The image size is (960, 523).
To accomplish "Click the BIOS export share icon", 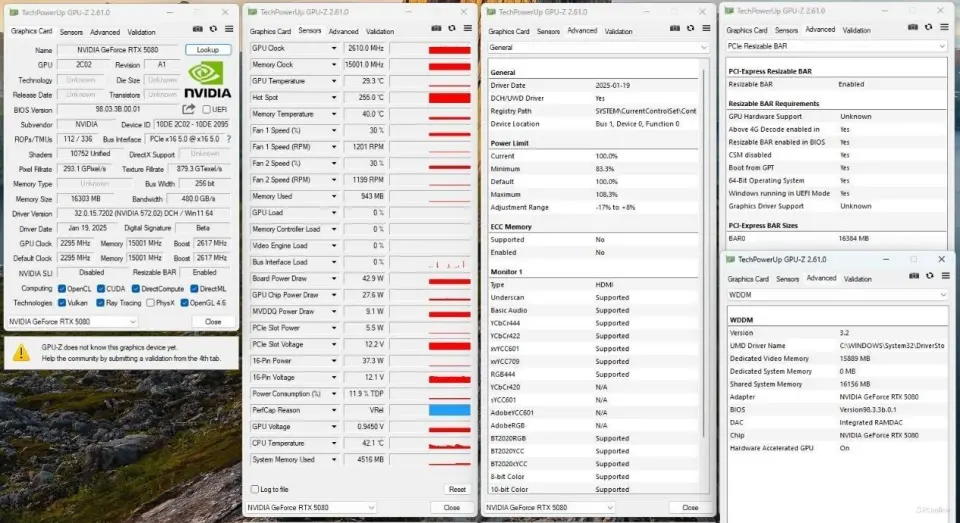I will pyautogui.click(x=188, y=109).
